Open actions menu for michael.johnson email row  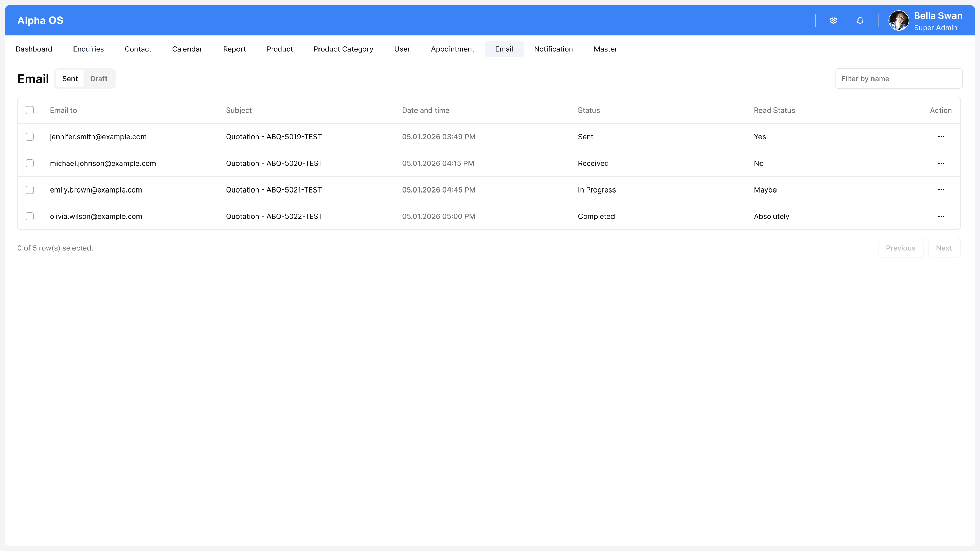pyautogui.click(x=941, y=164)
